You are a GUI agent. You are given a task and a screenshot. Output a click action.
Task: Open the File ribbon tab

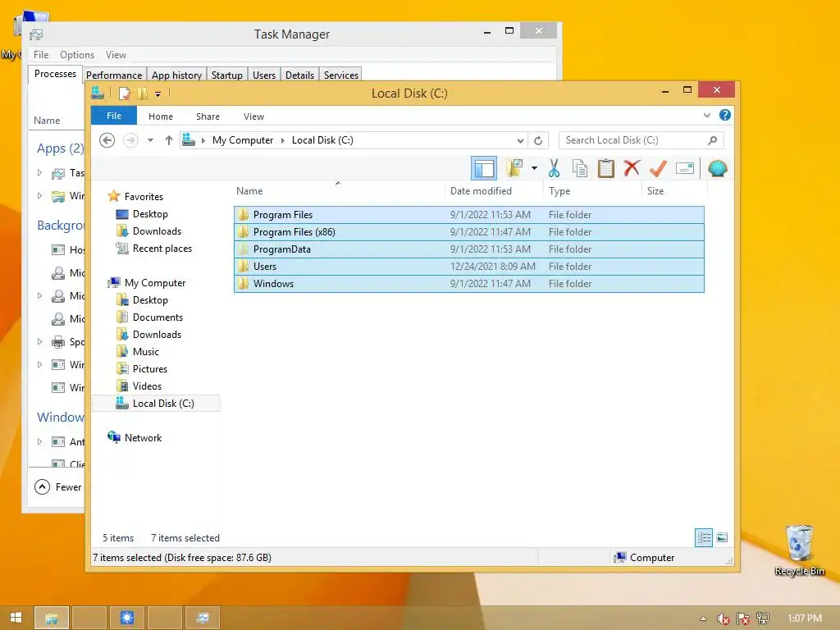(x=114, y=116)
